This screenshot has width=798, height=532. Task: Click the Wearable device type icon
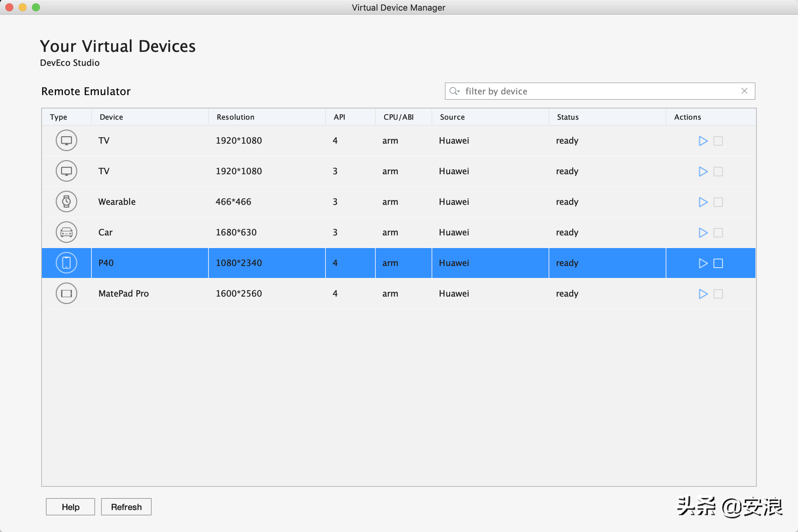(x=66, y=202)
